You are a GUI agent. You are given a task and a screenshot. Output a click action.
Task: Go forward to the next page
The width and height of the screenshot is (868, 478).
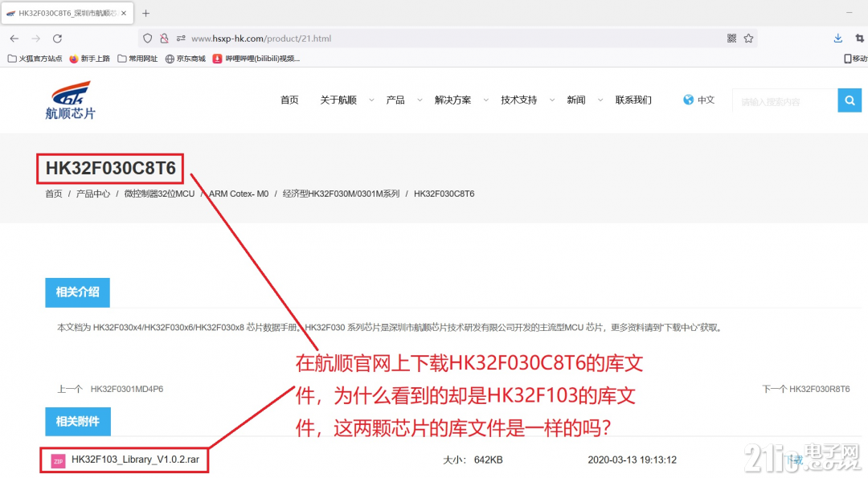pyautogui.click(x=36, y=39)
